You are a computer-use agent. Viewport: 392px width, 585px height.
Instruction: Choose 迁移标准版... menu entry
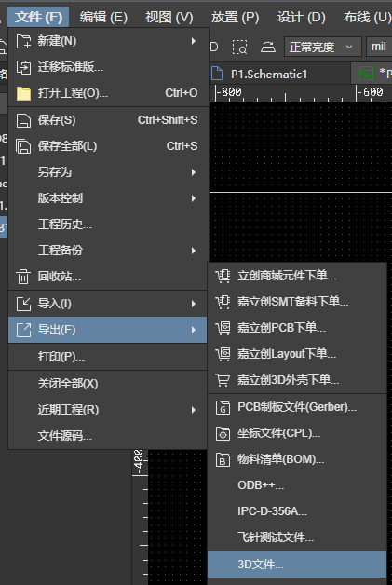pos(108,67)
